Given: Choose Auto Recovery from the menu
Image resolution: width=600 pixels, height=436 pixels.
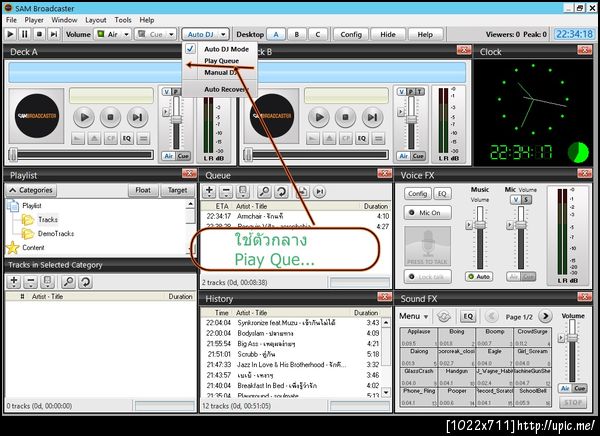Looking at the screenshot, I should point(226,89).
